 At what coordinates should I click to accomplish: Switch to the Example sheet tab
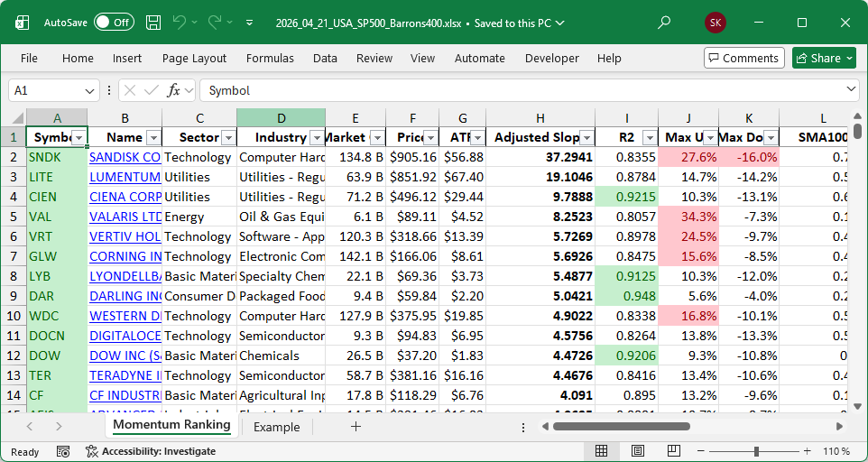tap(276, 427)
